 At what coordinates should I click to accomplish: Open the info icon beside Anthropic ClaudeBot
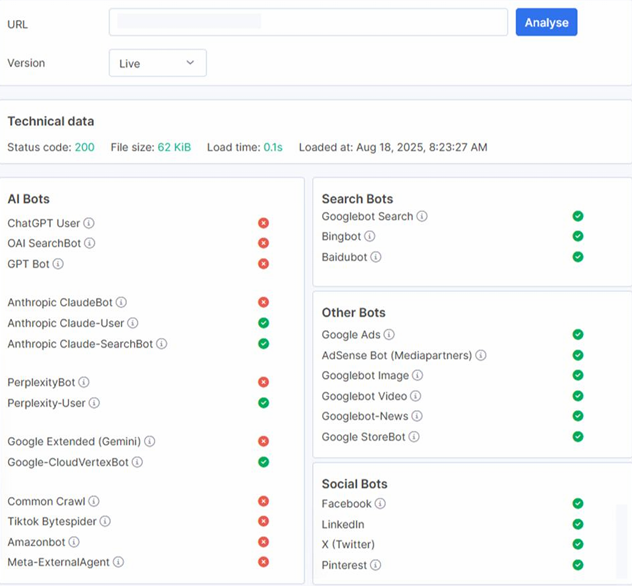[x=121, y=302]
